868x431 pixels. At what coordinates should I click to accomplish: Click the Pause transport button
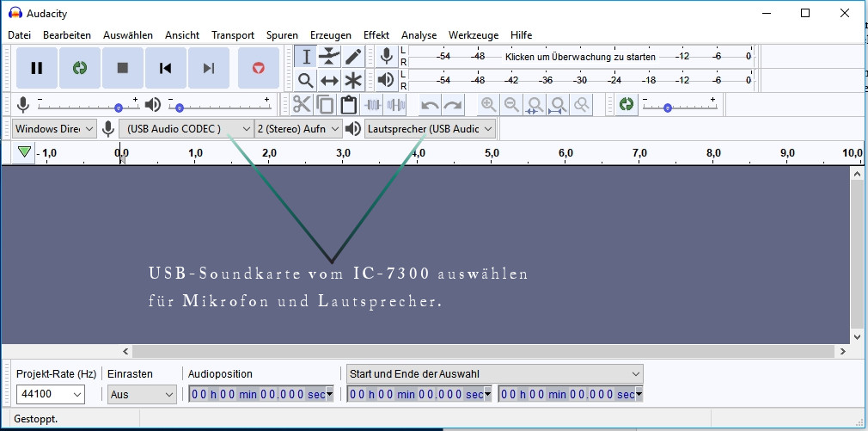coord(37,68)
